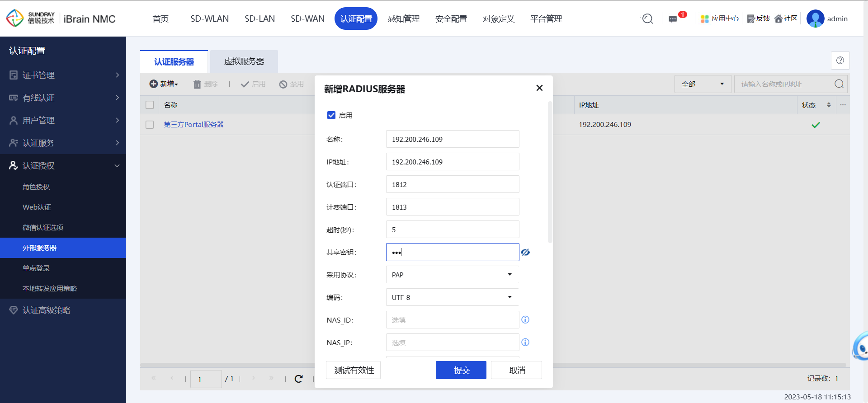This screenshot has width=868, height=403.
Task: Open the 采用协议 PAP dropdown
Action: [x=452, y=275]
